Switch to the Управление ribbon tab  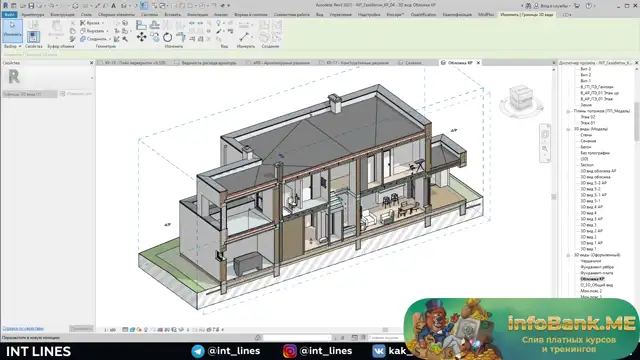tap(340, 14)
